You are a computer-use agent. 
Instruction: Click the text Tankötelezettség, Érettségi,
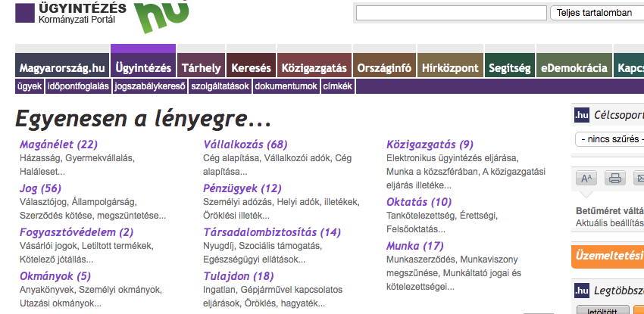pyautogui.click(x=442, y=215)
